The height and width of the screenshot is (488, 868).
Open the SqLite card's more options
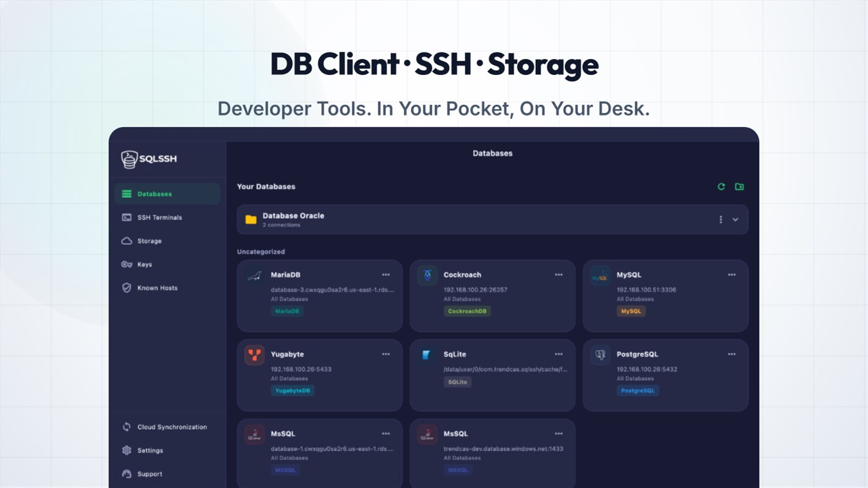point(559,354)
